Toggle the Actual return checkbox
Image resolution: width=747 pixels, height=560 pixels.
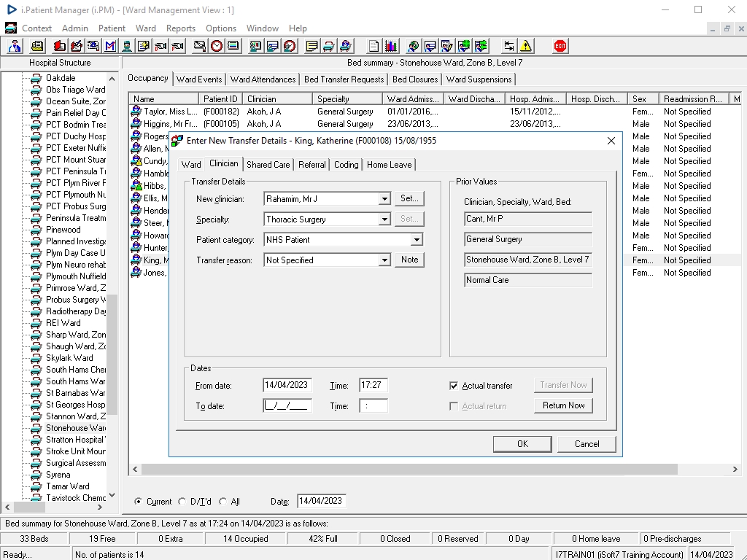click(454, 406)
